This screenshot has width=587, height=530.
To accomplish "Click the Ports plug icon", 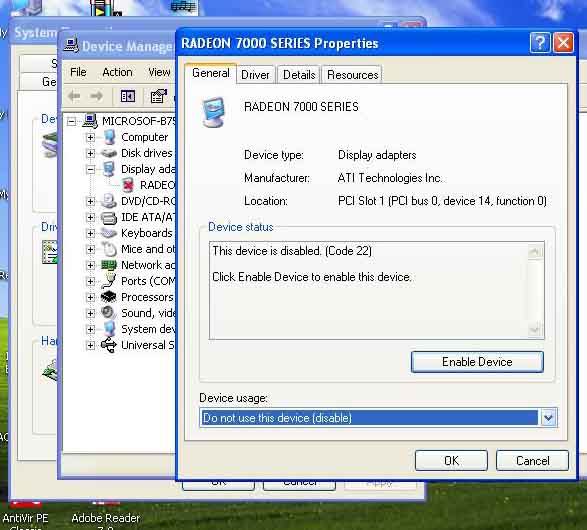I will [x=109, y=281].
